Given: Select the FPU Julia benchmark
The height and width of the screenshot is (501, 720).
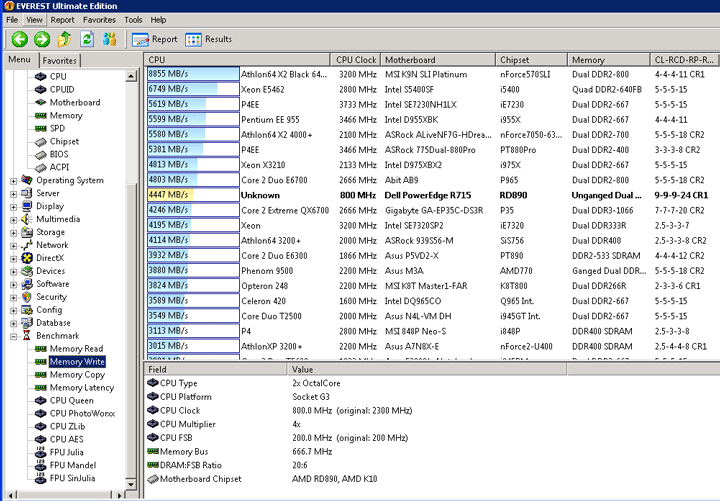Looking at the screenshot, I should click(67, 452).
